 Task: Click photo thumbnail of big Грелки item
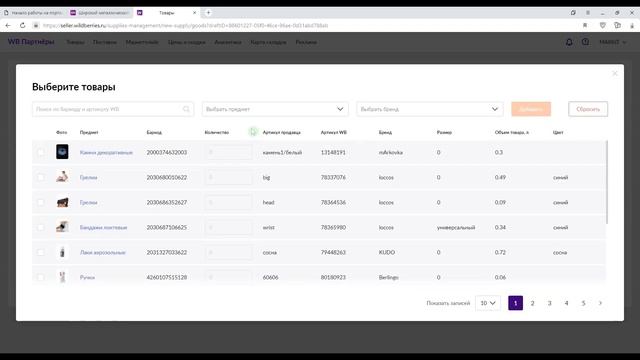point(62,177)
